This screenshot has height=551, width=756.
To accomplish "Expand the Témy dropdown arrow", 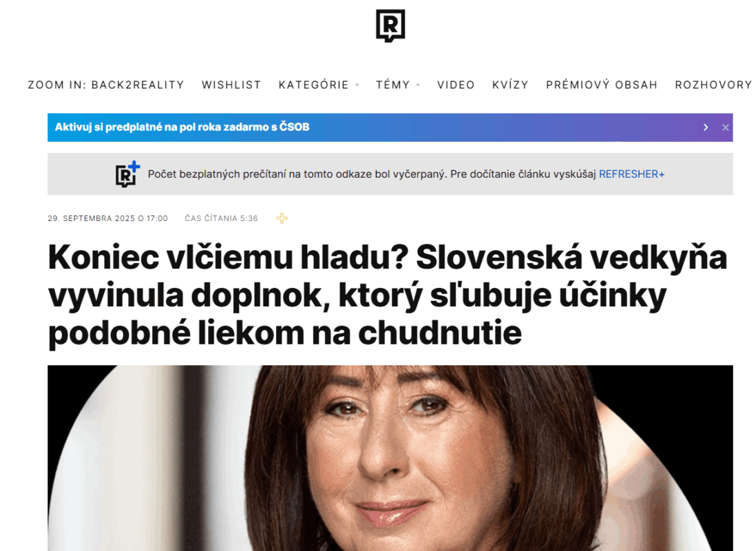I will click(418, 85).
